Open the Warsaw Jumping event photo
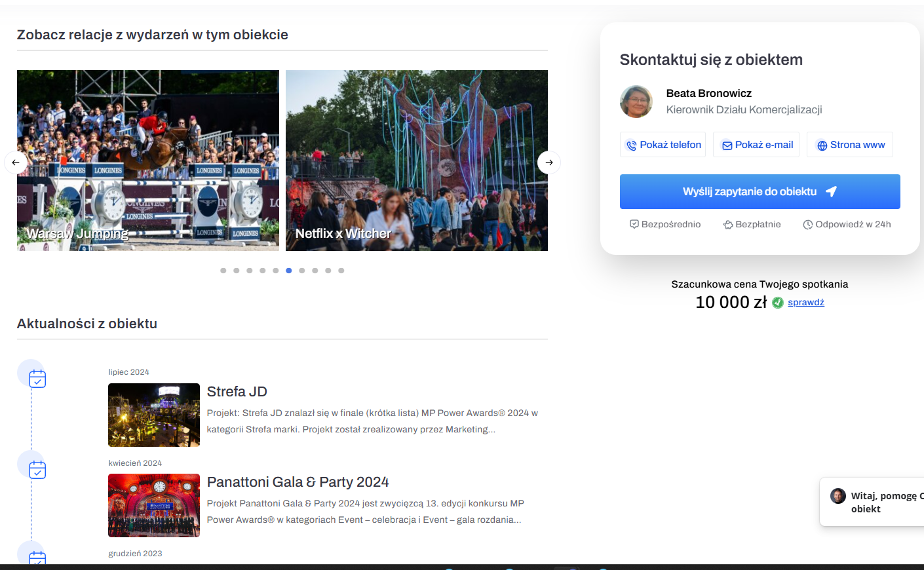This screenshot has width=924, height=570. click(x=148, y=161)
